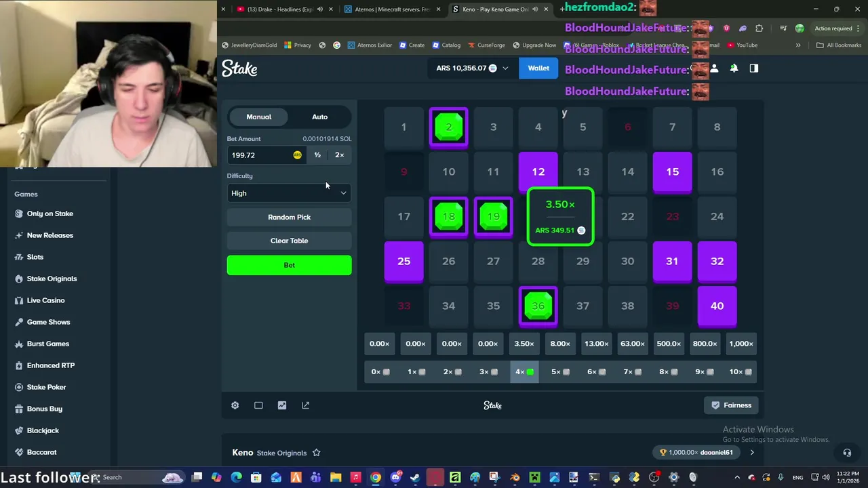
Task: Deselect Keno tile 36
Action: pyautogui.click(x=538, y=306)
